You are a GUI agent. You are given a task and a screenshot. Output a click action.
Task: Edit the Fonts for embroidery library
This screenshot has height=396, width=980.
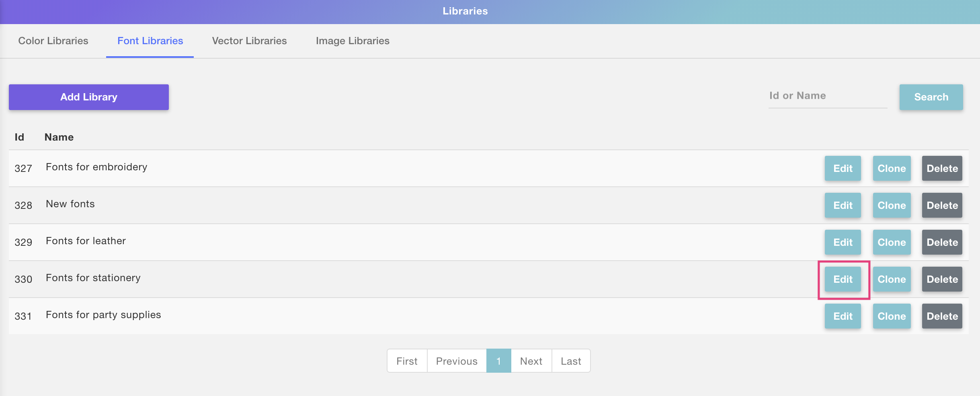(843, 168)
